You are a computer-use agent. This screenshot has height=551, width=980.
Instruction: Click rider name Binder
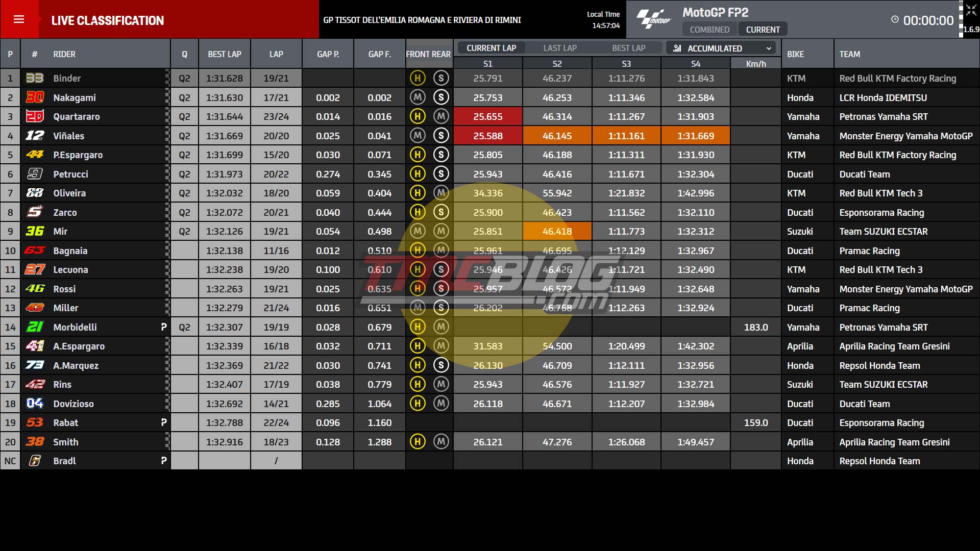point(67,78)
